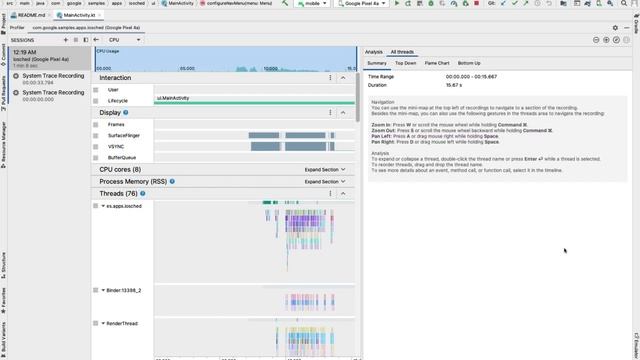Click the Threads section help info icon
The width and height of the screenshot is (640, 360).
coord(142,193)
